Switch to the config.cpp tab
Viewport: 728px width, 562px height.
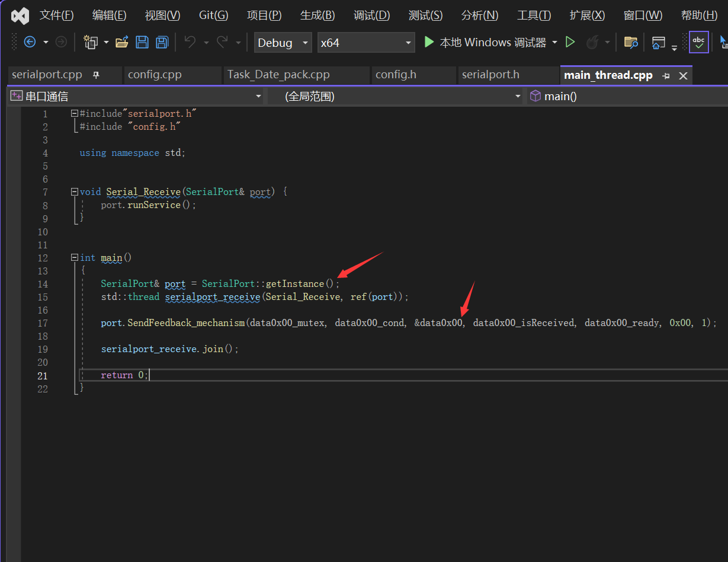(155, 75)
